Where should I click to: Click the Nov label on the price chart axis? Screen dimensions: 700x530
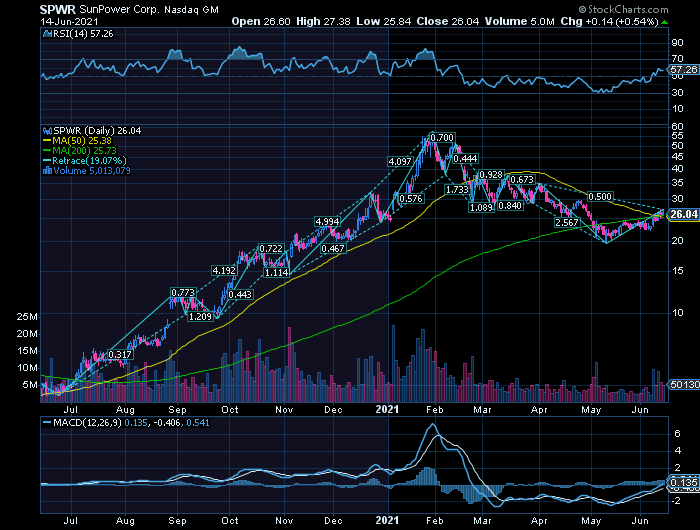284,409
